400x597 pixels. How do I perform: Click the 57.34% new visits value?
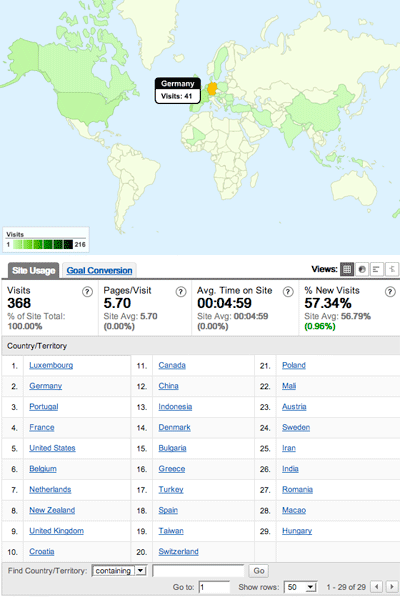pos(328,303)
